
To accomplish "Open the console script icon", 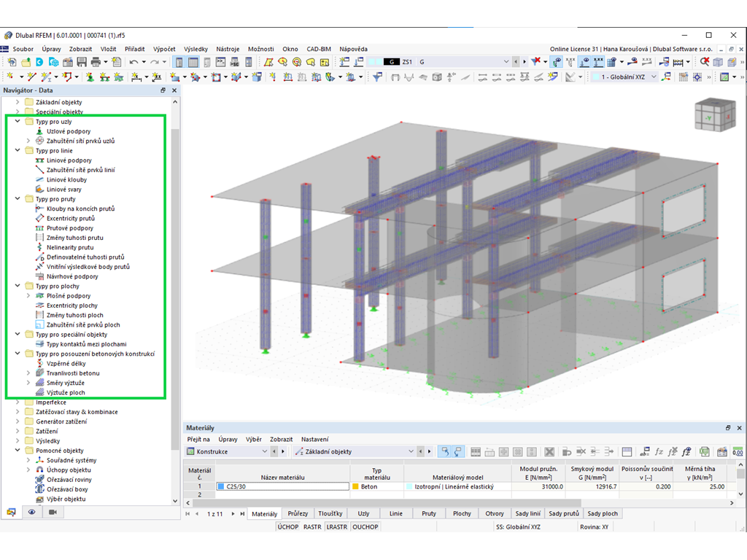I will pyautogui.click(x=220, y=62).
